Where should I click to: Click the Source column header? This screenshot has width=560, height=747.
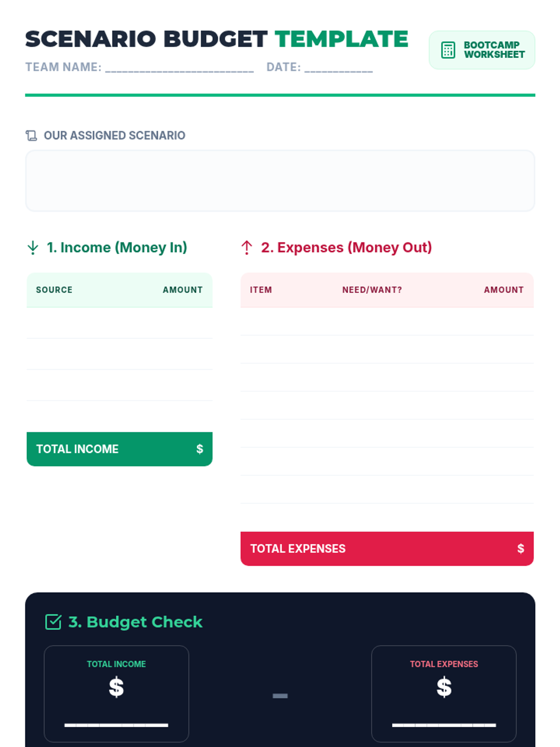tap(54, 290)
